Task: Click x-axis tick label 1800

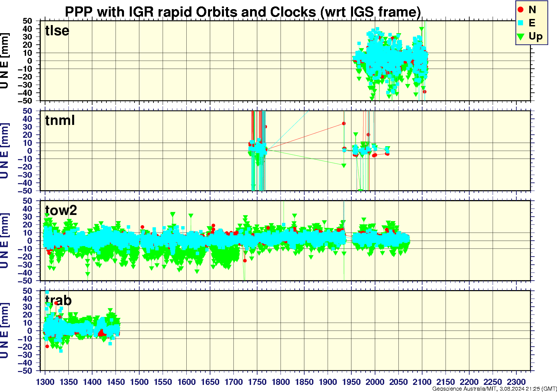Action: click(x=281, y=382)
